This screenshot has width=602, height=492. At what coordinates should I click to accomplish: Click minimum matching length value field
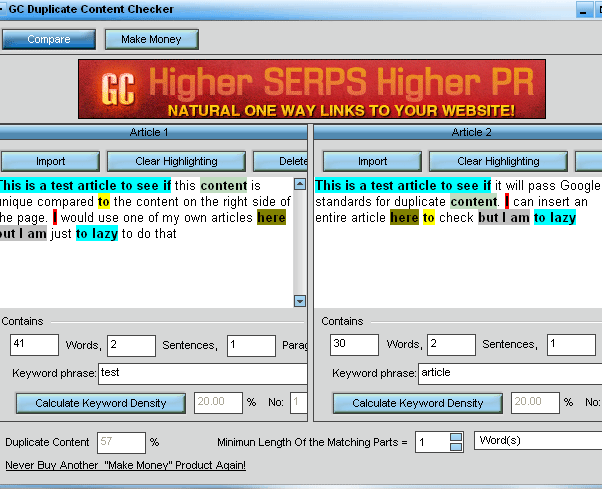pos(432,442)
